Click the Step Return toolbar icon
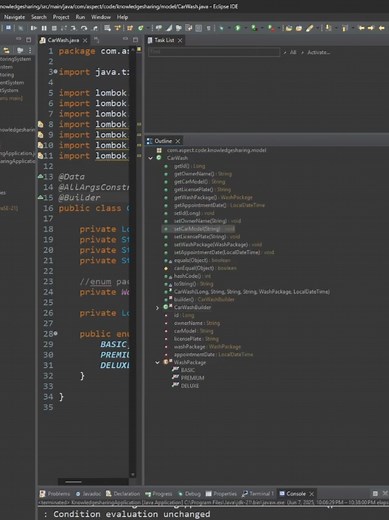The width and height of the screenshot is (389, 520). (x=95, y=28)
